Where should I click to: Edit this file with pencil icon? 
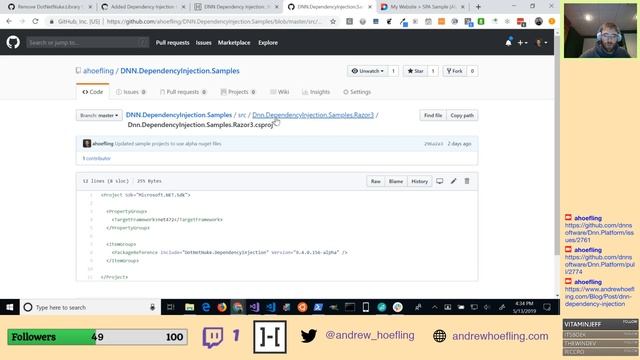point(453,181)
